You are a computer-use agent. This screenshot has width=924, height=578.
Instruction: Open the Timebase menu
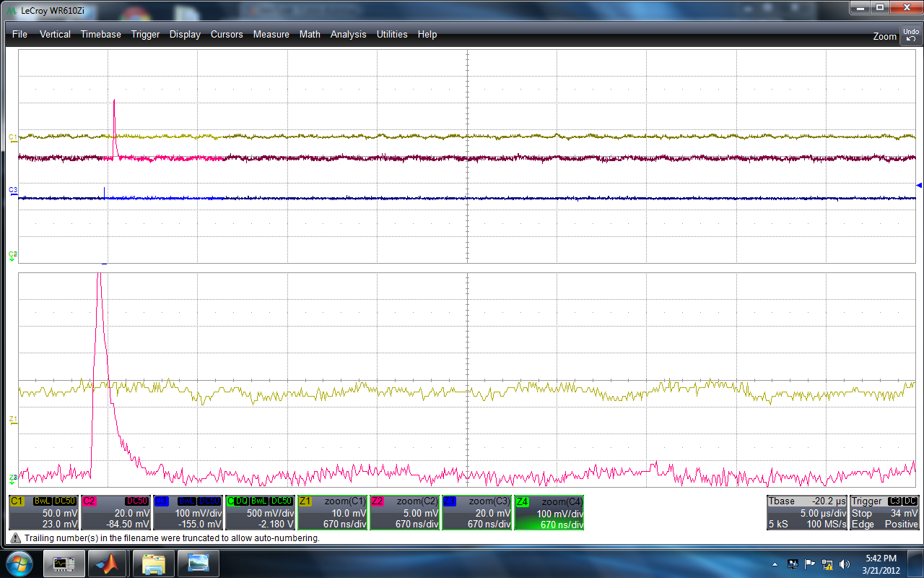point(100,34)
